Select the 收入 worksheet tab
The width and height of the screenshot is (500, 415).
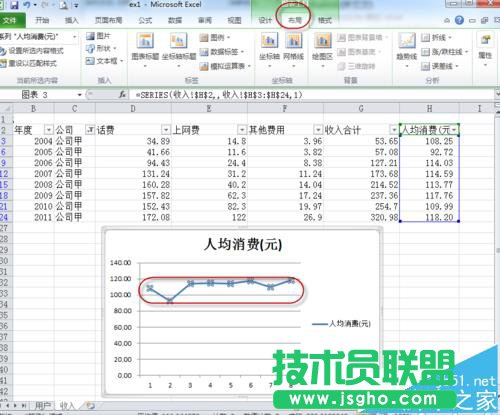coord(68,405)
